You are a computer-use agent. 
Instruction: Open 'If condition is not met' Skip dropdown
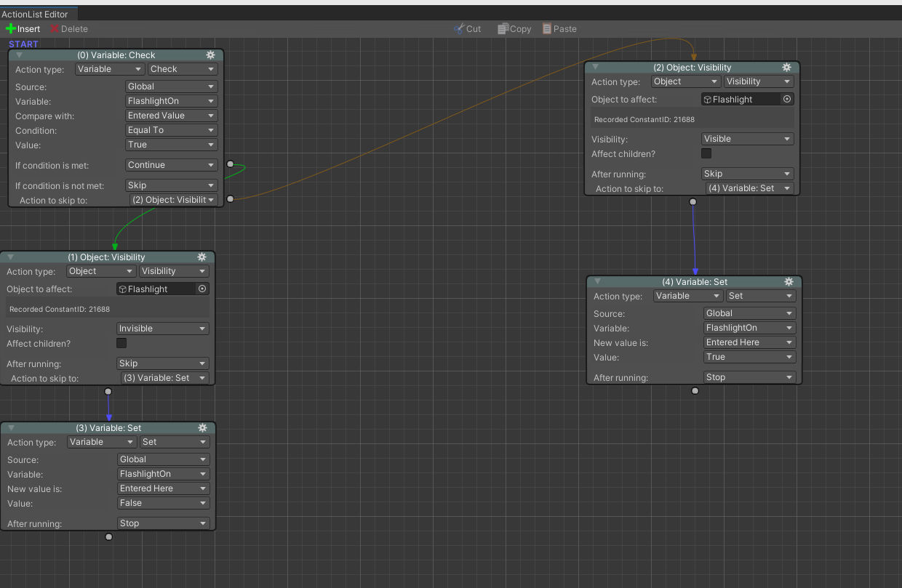coord(172,185)
